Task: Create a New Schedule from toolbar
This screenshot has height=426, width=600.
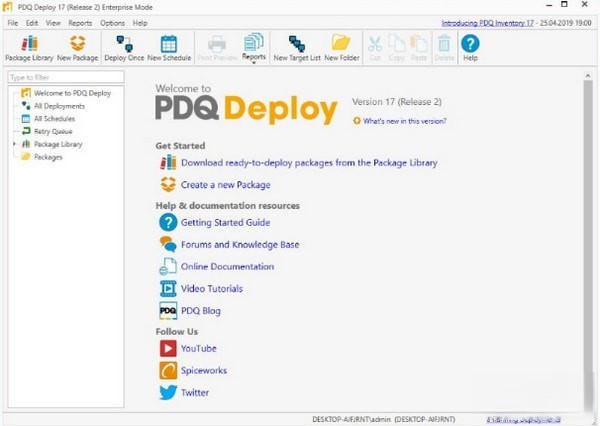Action: click(x=169, y=49)
